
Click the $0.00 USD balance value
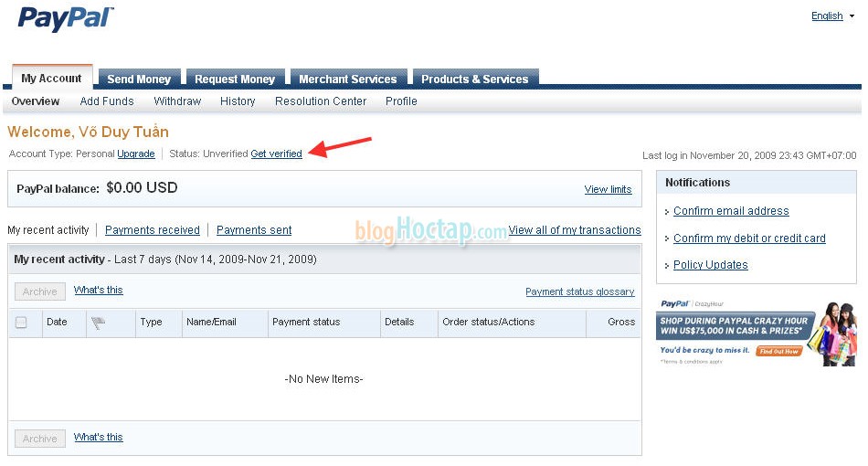point(142,187)
